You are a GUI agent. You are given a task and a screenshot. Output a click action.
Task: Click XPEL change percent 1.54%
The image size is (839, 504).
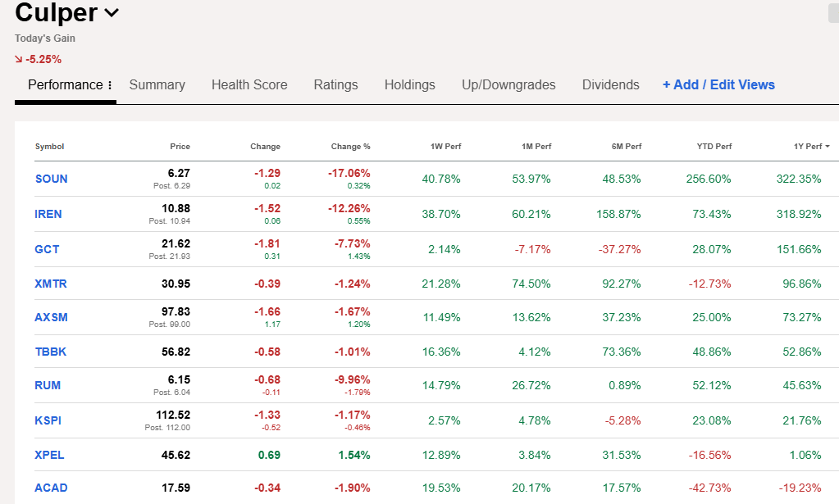[354, 456]
